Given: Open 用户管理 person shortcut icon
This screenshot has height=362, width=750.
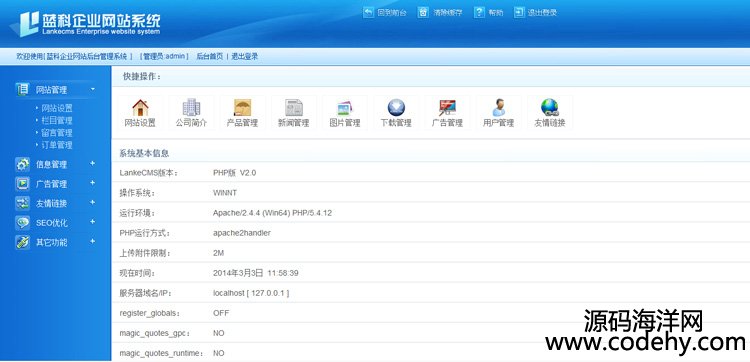Looking at the screenshot, I should pos(498,108).
